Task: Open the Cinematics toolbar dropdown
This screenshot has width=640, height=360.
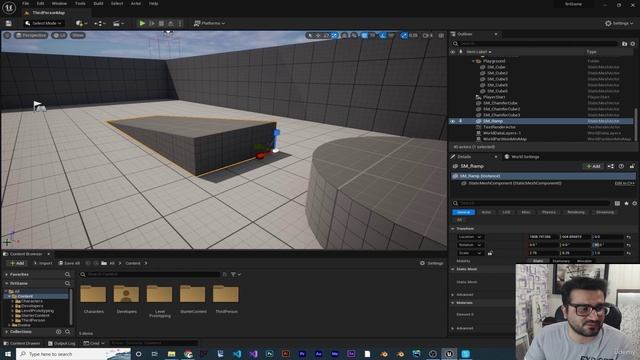Action: 118,23
